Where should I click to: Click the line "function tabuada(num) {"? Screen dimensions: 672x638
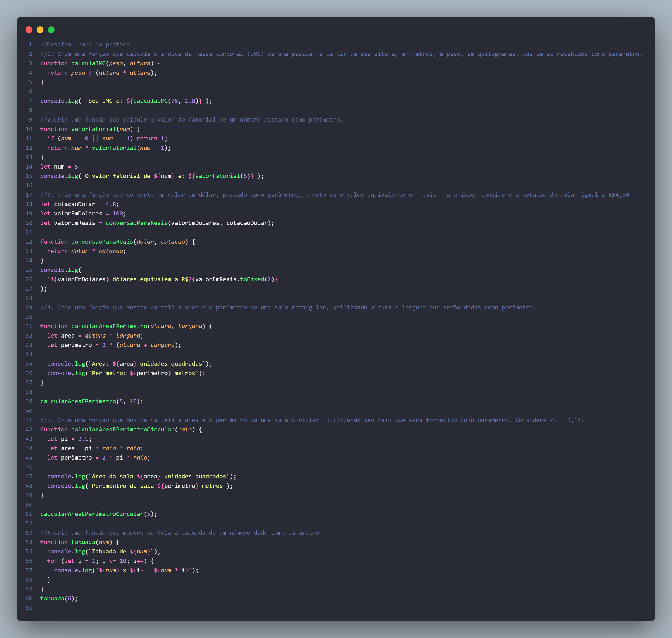(x=80, y=542)
